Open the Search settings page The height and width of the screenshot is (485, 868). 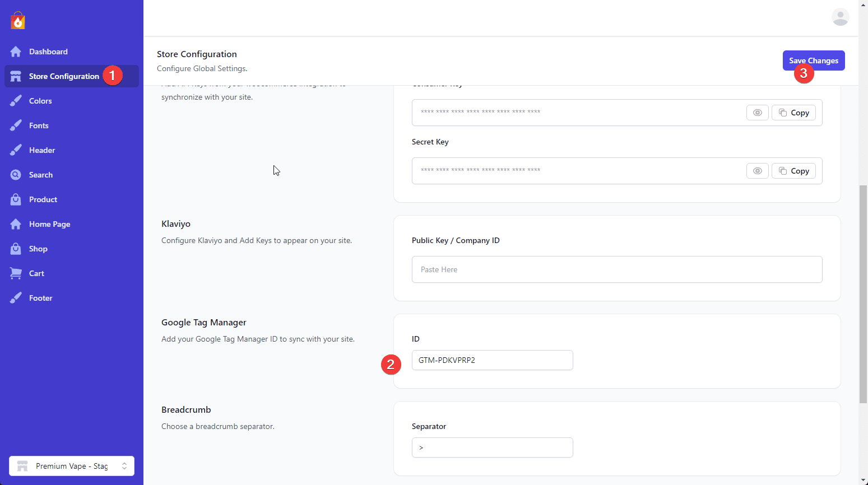point(72,175)
